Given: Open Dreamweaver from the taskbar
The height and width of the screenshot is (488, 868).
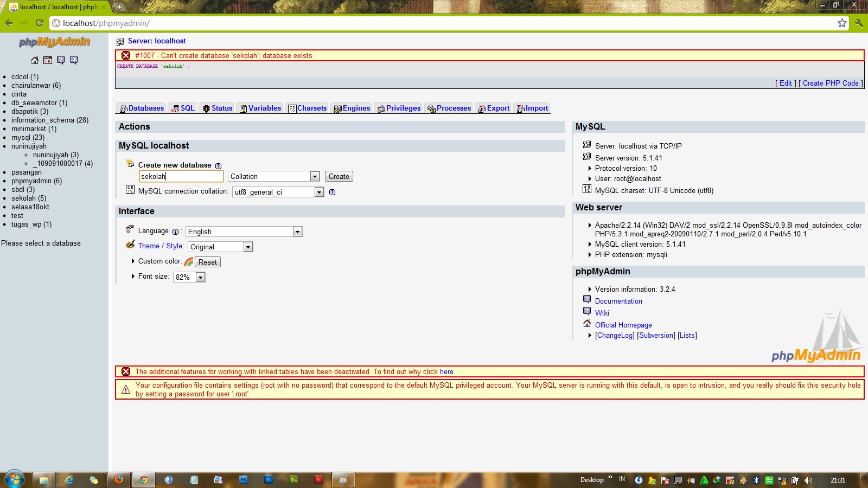Looking at the screenshot, I should (x=293, y=480).
